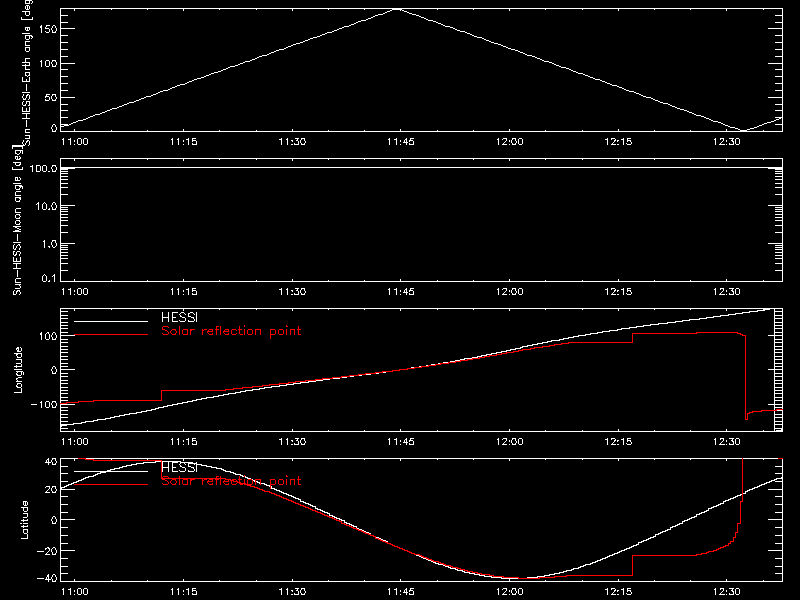The width and height of the screenshot is (800, 600).
Task: Click the -100 tick on Longitude axis
Action: point(44,404)
